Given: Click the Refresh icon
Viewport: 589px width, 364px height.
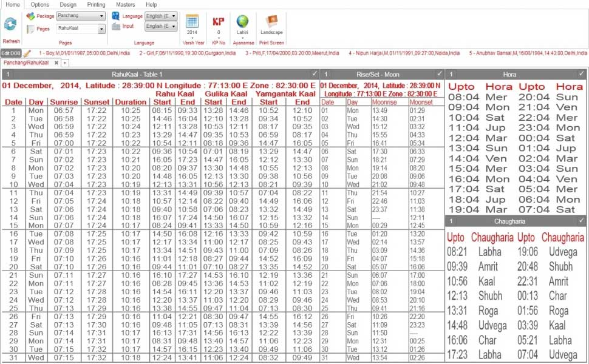Looking at the screenshot, I should [10, 24].
